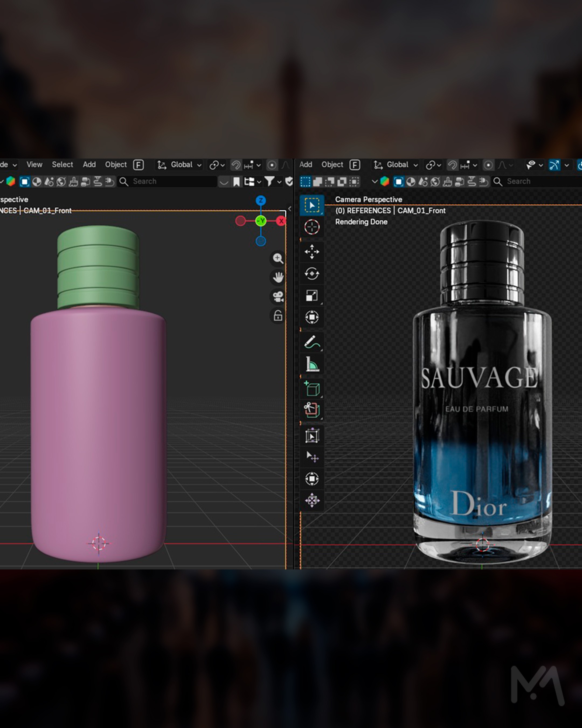Viewport: 582px width, 728px height.
Task: Select the plug icon in left viewport header
Action: (110, 182)
